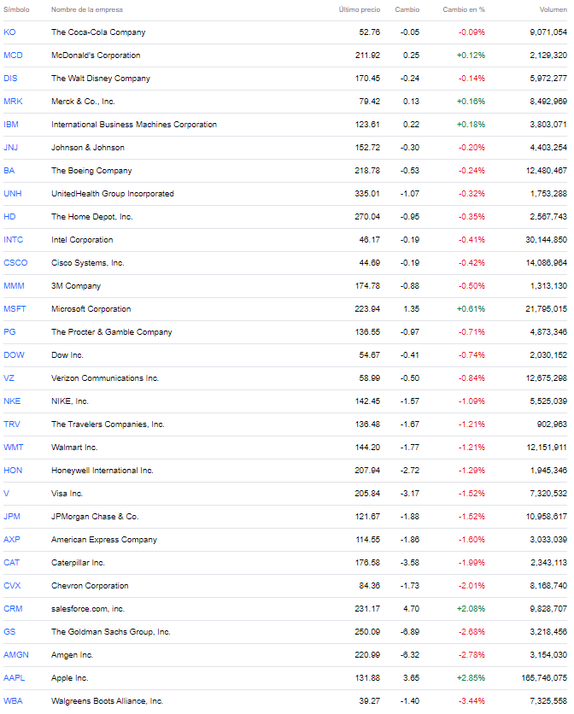Viewport: 574px width, 714px height.
Task: Click Apple's +2.85% change value
Action: 471,678
